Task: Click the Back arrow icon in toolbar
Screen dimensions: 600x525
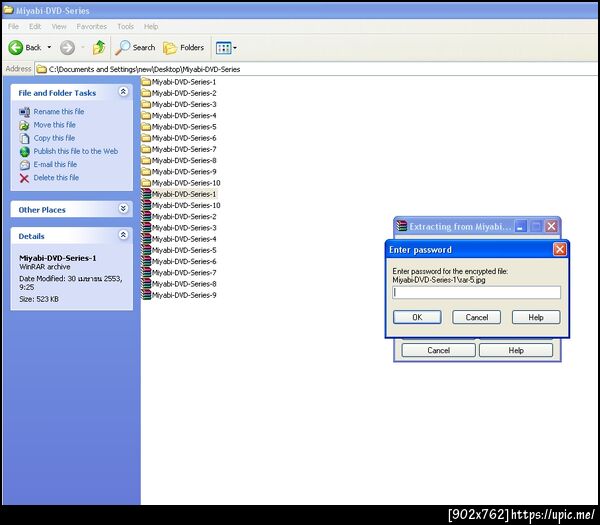Action: [x=16, y=48]
